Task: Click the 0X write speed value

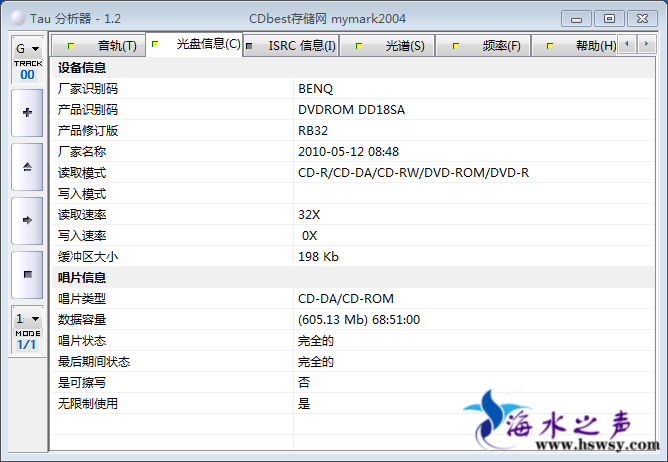Action: point(309,236)
